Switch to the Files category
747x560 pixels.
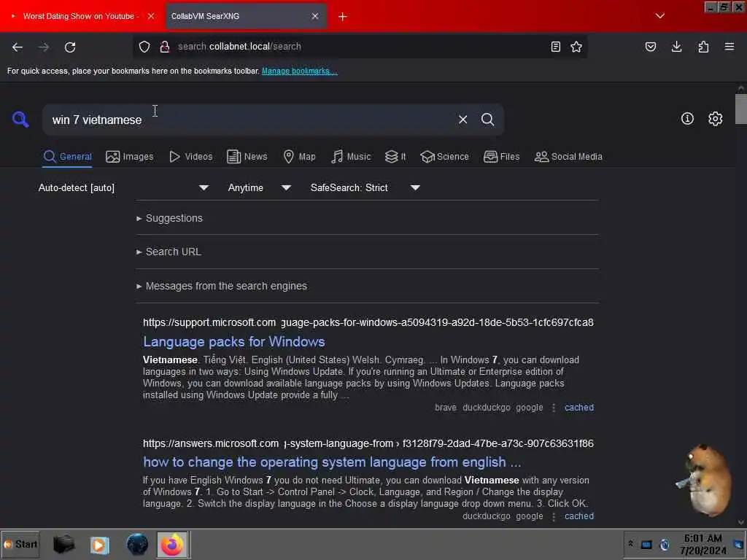502,157
